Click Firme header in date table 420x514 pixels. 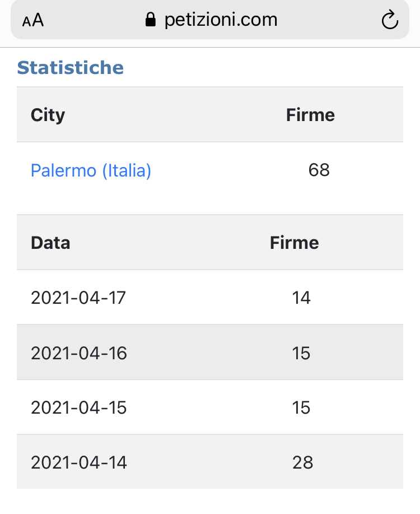point(294,243)
